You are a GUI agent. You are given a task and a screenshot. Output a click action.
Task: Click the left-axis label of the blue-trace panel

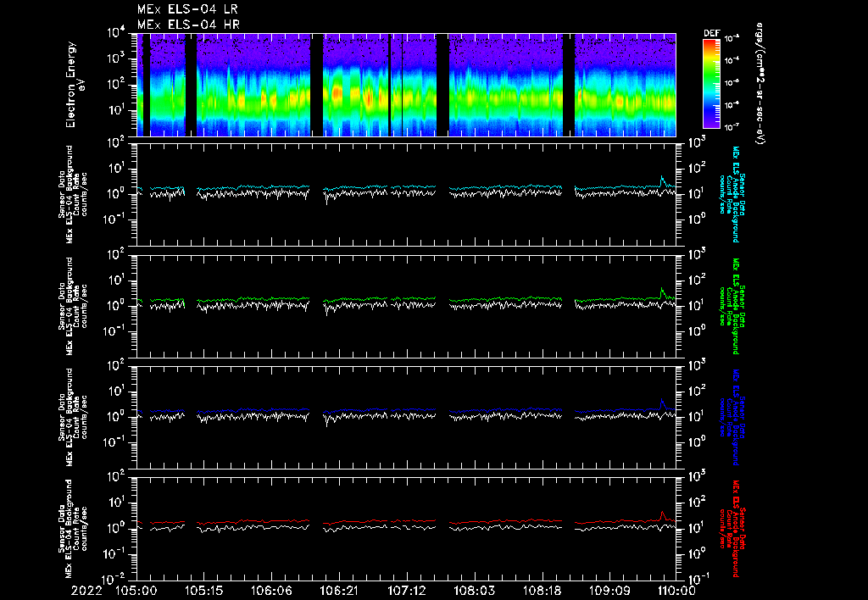(x=72, y=417)
